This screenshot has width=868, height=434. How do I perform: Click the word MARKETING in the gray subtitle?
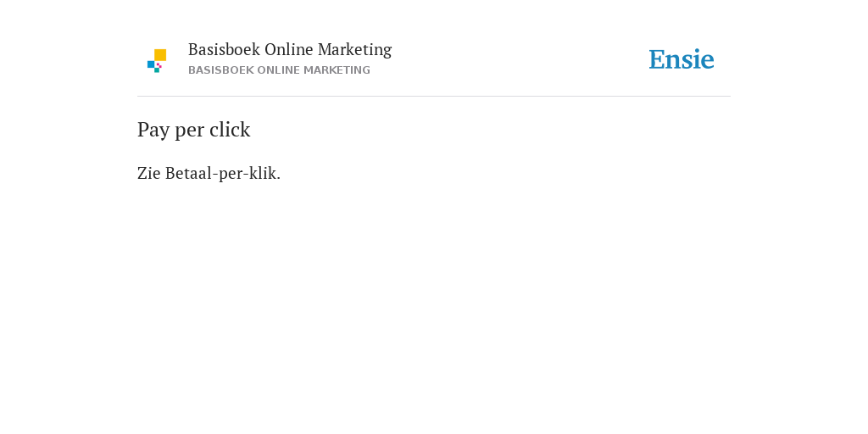[344, 70]
